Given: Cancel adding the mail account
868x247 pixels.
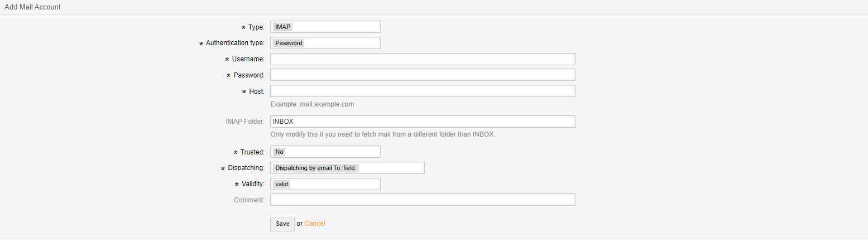Looking at the screenshot, I should click(x=315, y=224).
